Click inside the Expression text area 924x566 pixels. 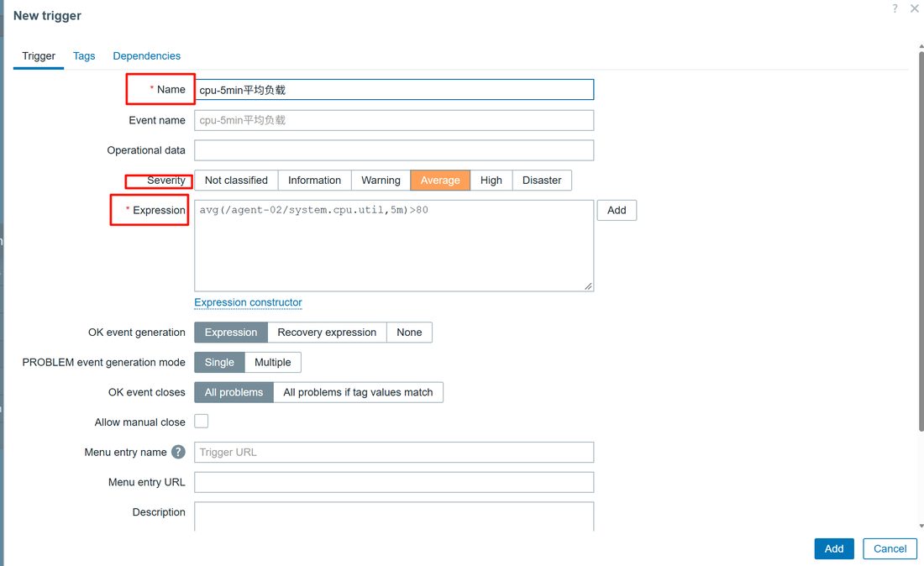(394, 245)
